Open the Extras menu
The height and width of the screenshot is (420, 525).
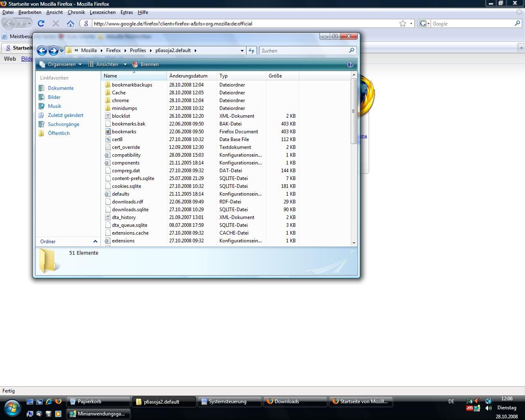[x=126, y=12]
